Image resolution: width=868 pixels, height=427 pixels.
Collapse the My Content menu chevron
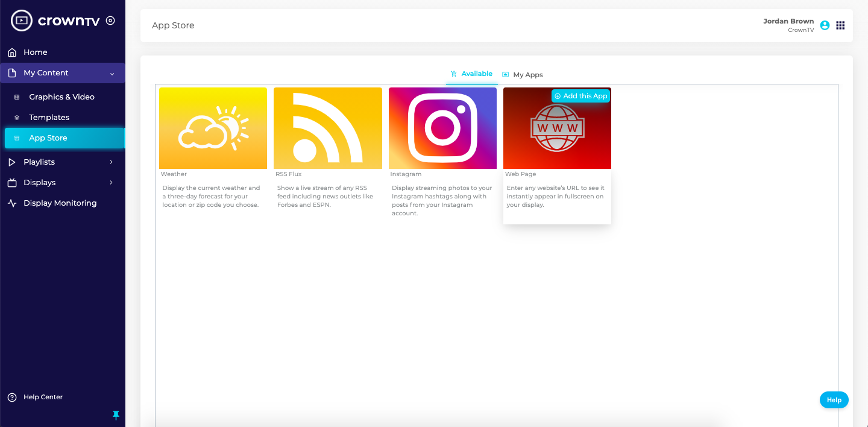pos(112,74)
